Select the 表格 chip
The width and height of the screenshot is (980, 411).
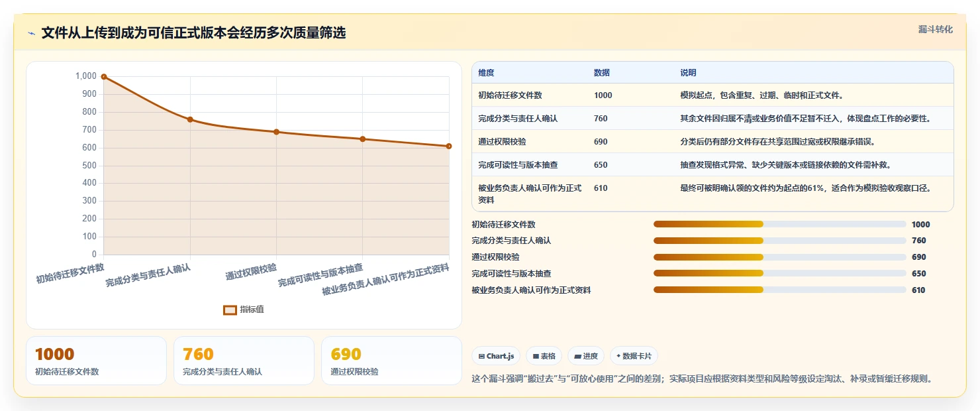click(544, 356)
